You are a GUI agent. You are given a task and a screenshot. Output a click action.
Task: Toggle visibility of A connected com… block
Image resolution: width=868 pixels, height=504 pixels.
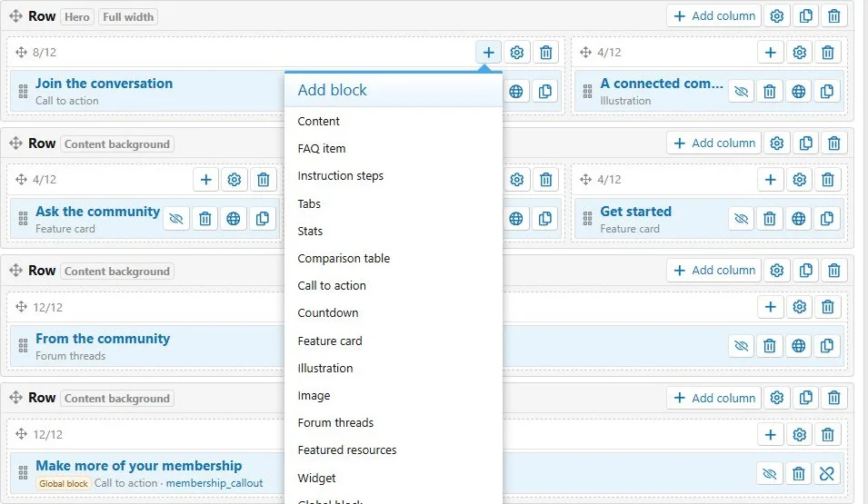(742, 92)
